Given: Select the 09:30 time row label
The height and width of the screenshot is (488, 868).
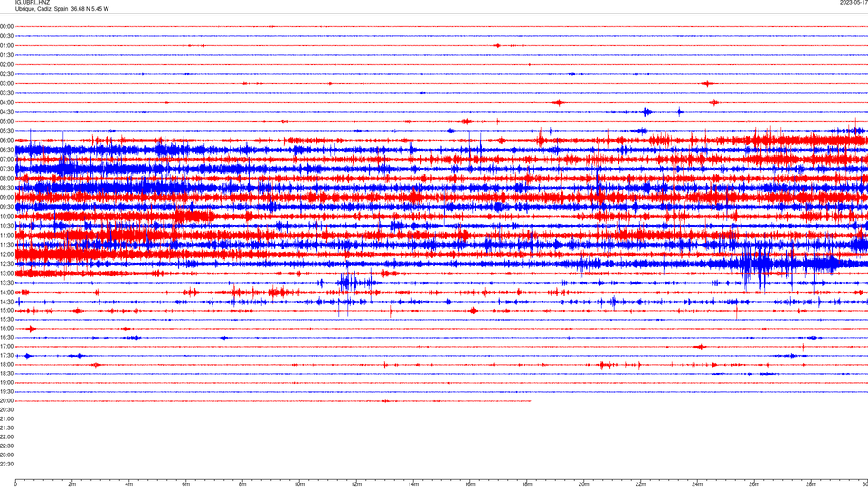Looking at the screenshot, I should 6,207.
